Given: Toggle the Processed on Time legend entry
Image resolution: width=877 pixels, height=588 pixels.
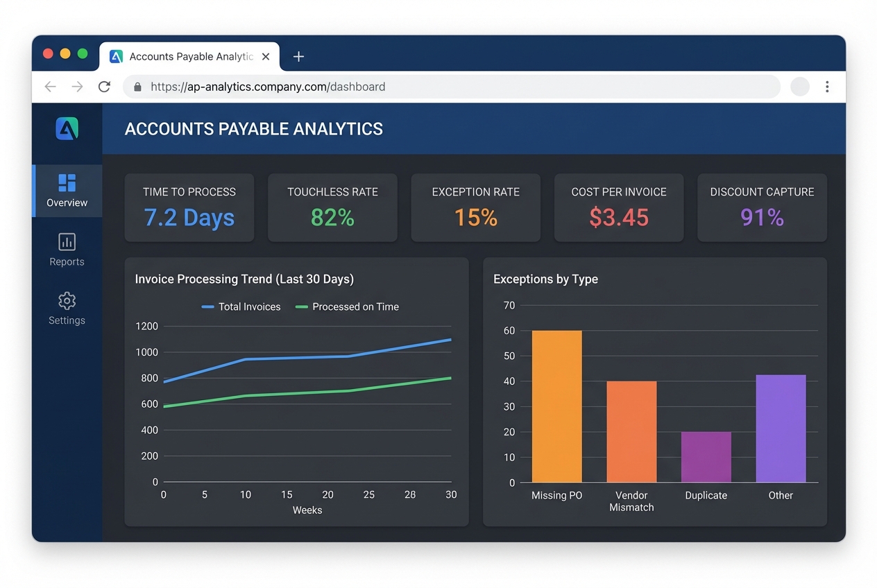Looking at the screenshot, I should click(x=348, y=306).
